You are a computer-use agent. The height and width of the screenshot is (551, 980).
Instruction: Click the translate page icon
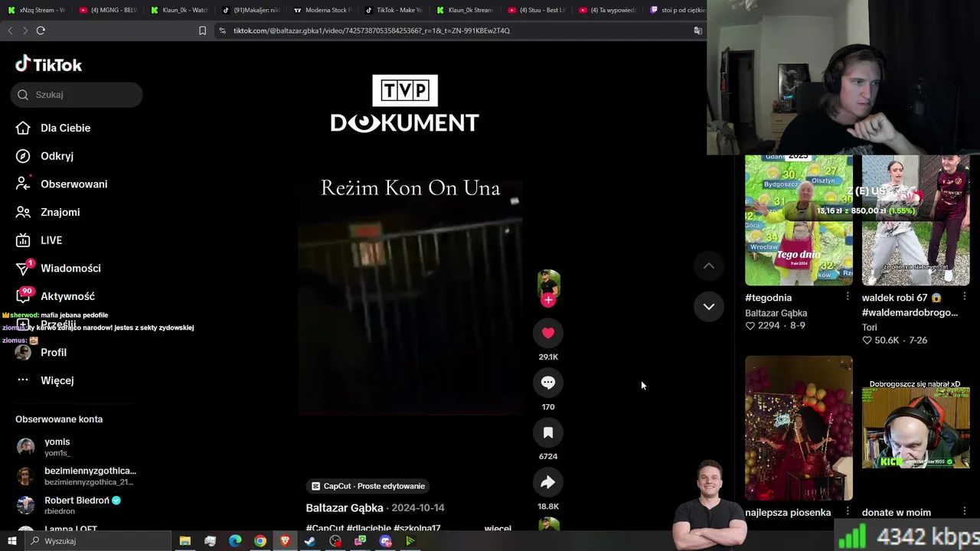tap(697, 31)
